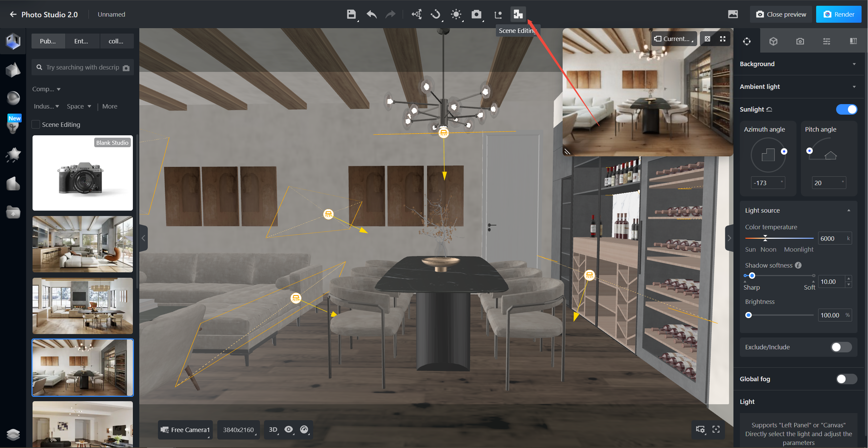Switch to the Pub... tab
This screenshot has width=868, height=448.
pyautogui.click(x=48, y=41)
